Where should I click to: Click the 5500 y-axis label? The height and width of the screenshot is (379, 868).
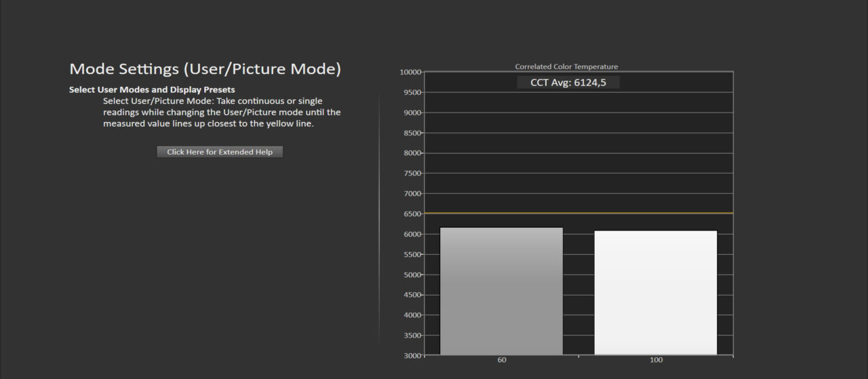coord(412,254)
